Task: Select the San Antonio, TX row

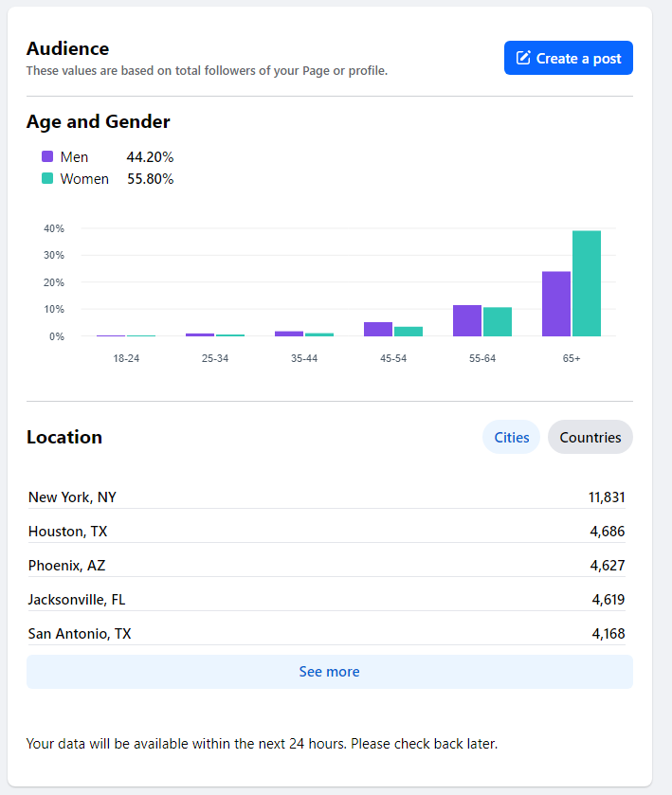Action: point(327,634)
